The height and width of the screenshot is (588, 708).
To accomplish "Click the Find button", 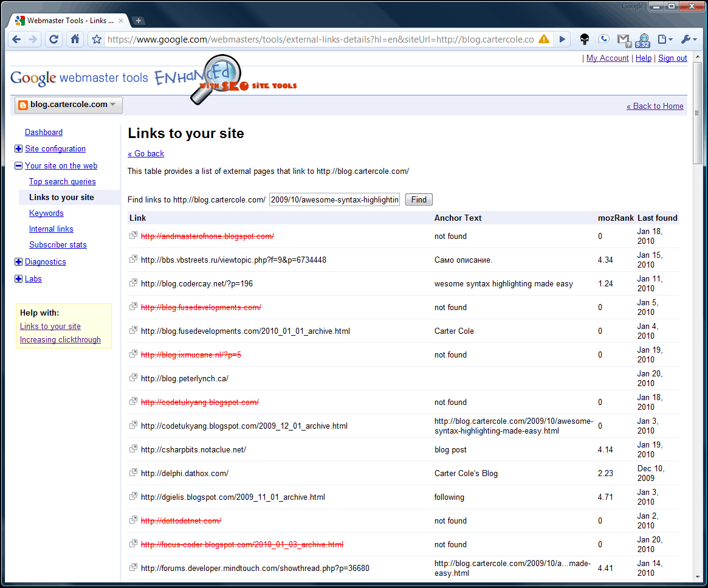I will click(419, 199).
